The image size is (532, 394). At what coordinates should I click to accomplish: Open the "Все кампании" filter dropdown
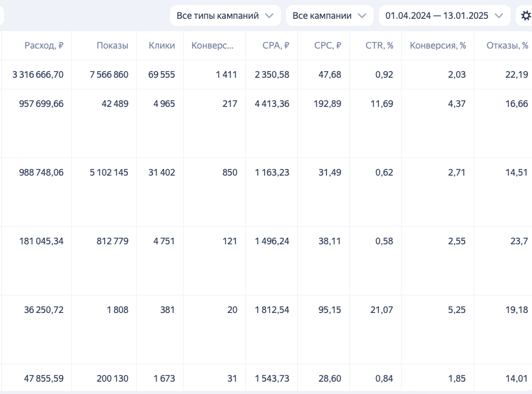(330, 16)
